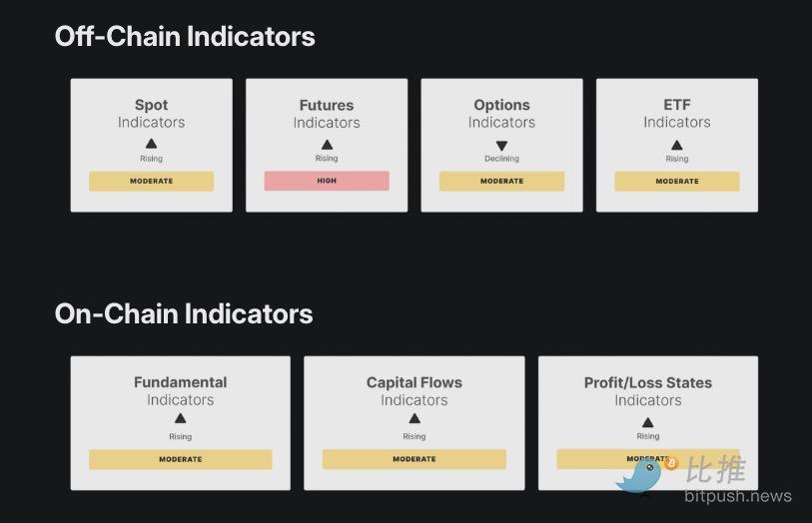
Task: Select the MODERATE badge on Fundamental card
Action: [180, 459]
